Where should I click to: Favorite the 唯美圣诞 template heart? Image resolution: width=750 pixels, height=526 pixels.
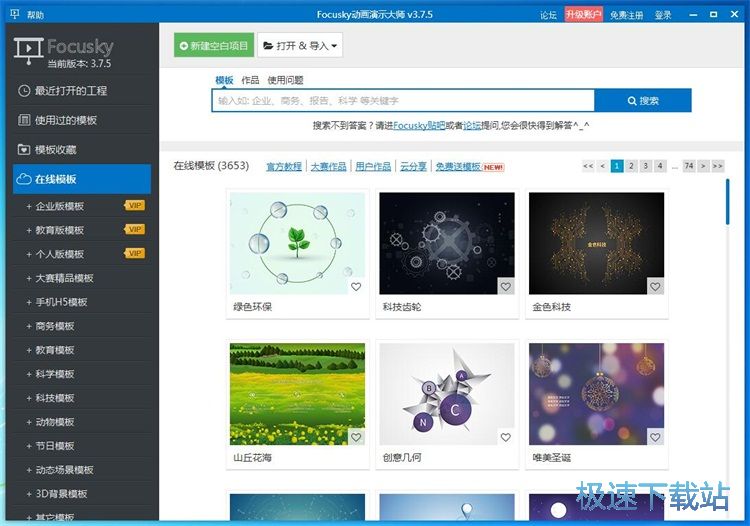point(655,438)
